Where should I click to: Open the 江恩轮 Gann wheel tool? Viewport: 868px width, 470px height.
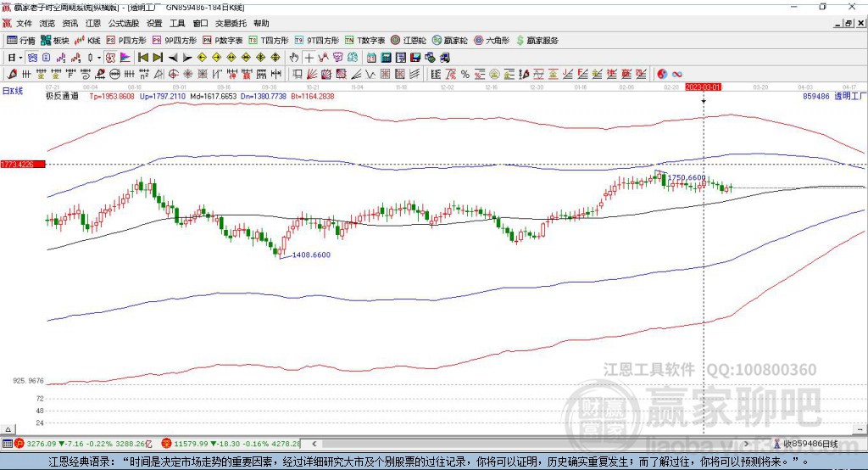pyautogui.click(x=409, y=41)
